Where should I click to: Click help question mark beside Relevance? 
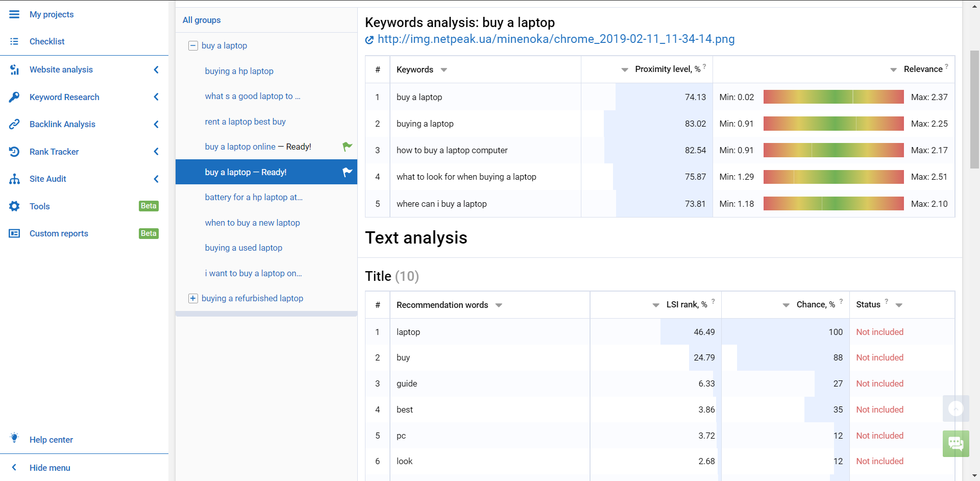(946, 66)
